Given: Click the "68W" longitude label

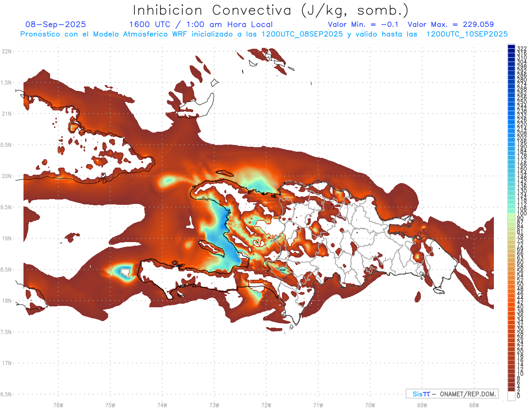Looking at the screenshot, I should [474, 405].
